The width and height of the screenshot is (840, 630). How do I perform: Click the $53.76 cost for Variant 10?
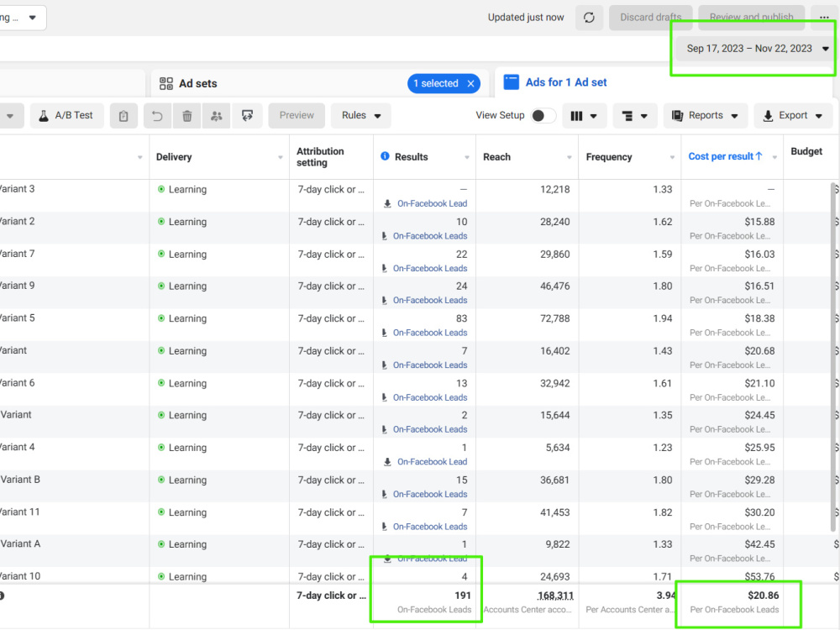[759, 577]
